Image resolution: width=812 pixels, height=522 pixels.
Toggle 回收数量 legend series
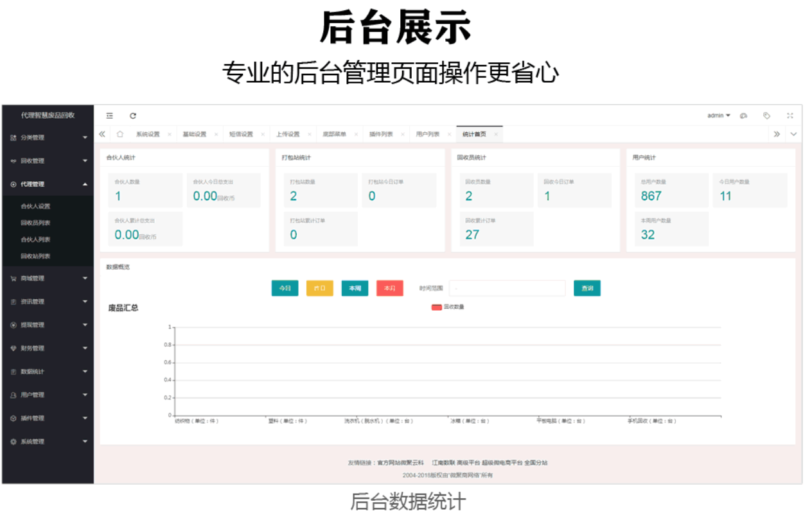pos(448,307)
